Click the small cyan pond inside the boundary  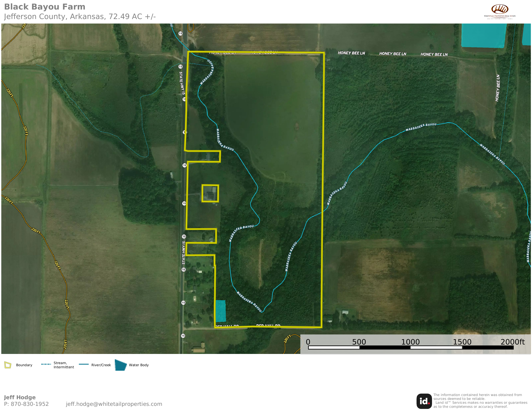[x=220, y=311]
